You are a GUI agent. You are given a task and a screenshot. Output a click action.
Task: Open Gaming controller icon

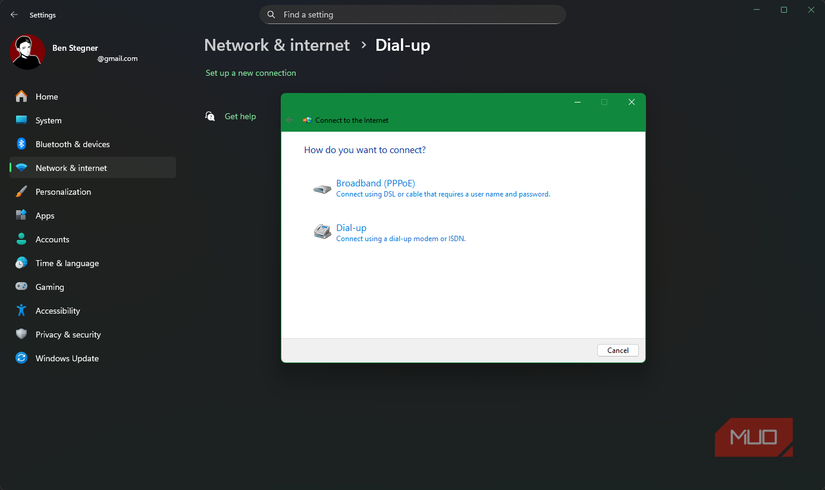click(x=21, y=287)
